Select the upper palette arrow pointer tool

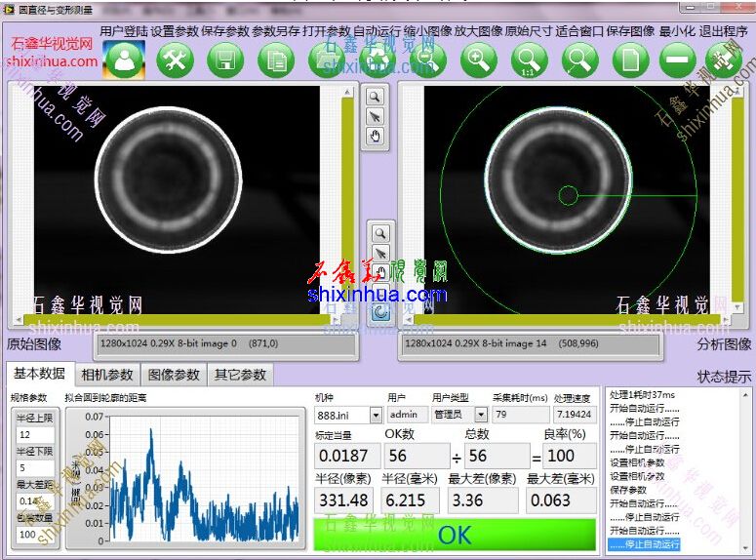376,117
